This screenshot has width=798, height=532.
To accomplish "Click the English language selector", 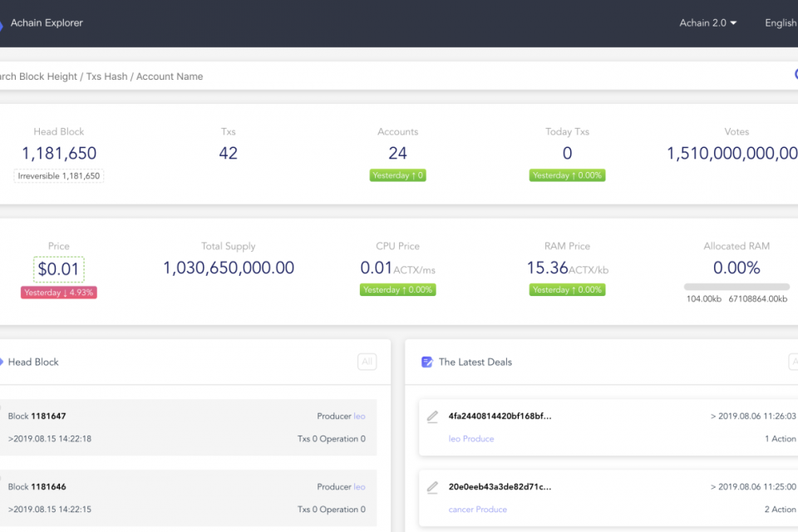I will (781, 23).
